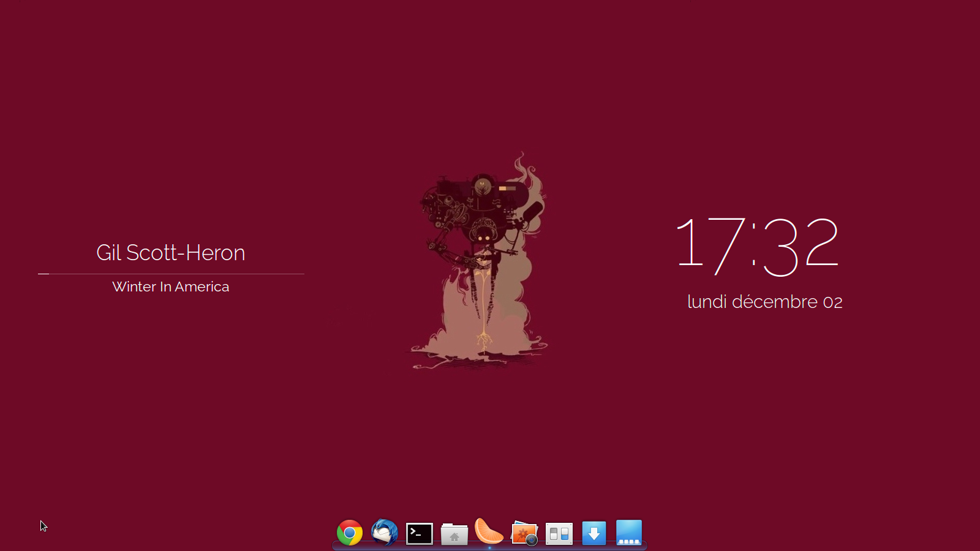Launch the photo manager with camera icon
This screenshot has height=551, width=980.
(x=524, y=533)
